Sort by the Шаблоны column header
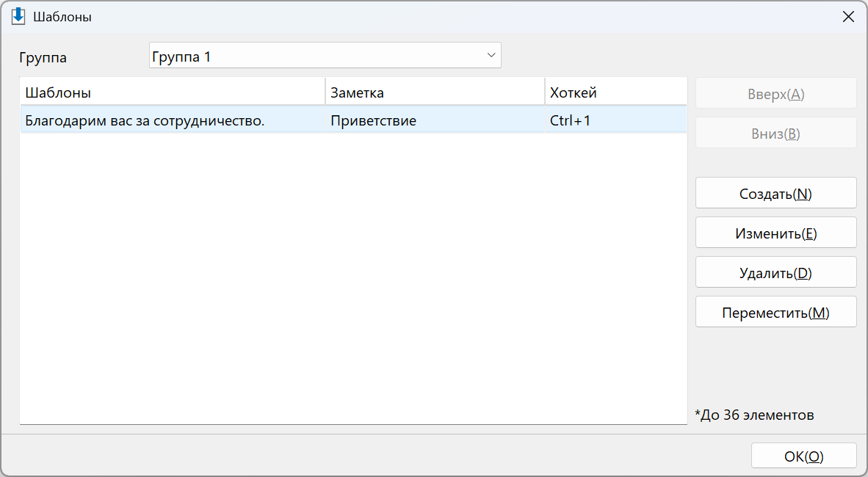Screen dimensions: 868x477 [x=173, y=92]
